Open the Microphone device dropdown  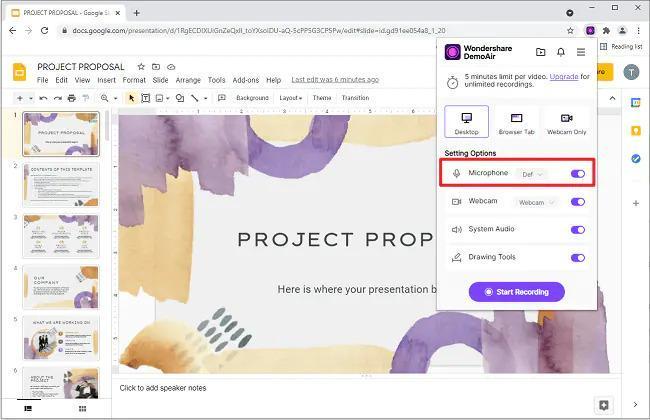click(532, 174)
